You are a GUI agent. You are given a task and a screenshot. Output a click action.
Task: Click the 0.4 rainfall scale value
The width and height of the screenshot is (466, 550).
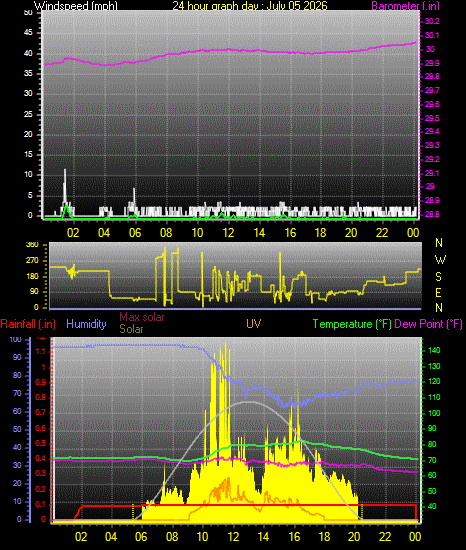pos(41,459)
